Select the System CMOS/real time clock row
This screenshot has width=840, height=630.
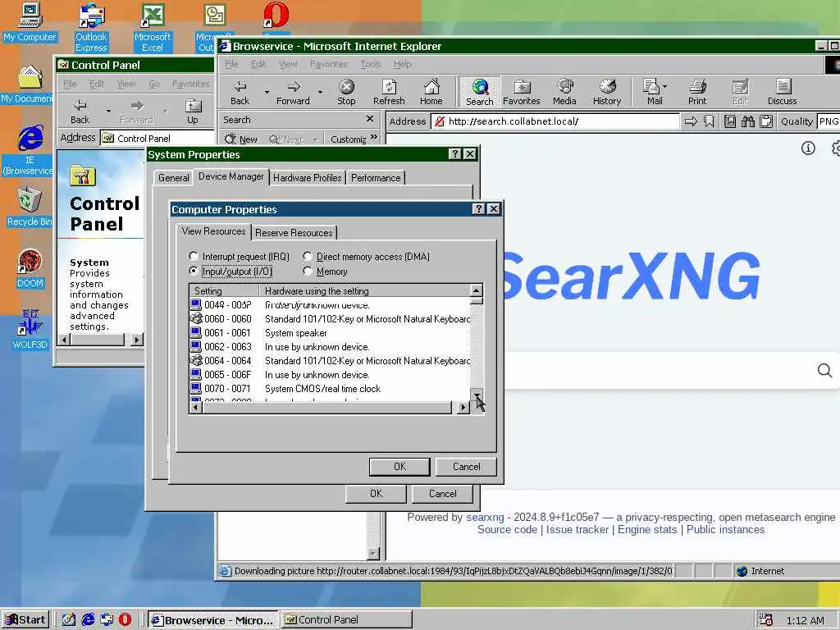coord(330,388)
